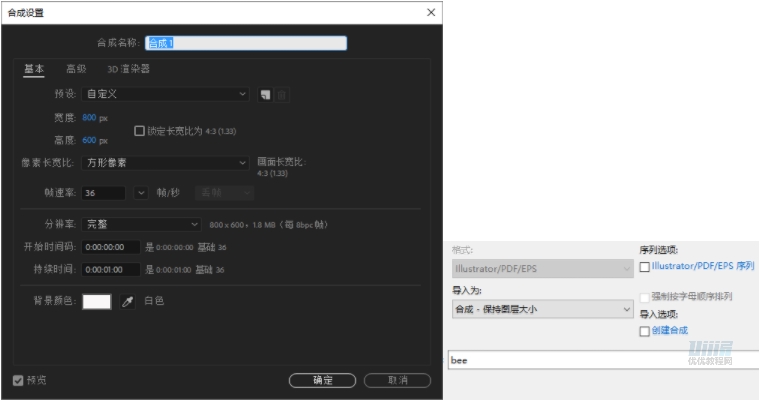
Task: Switch to the 3D 渲染器 tab
Action: click(128, 69)
